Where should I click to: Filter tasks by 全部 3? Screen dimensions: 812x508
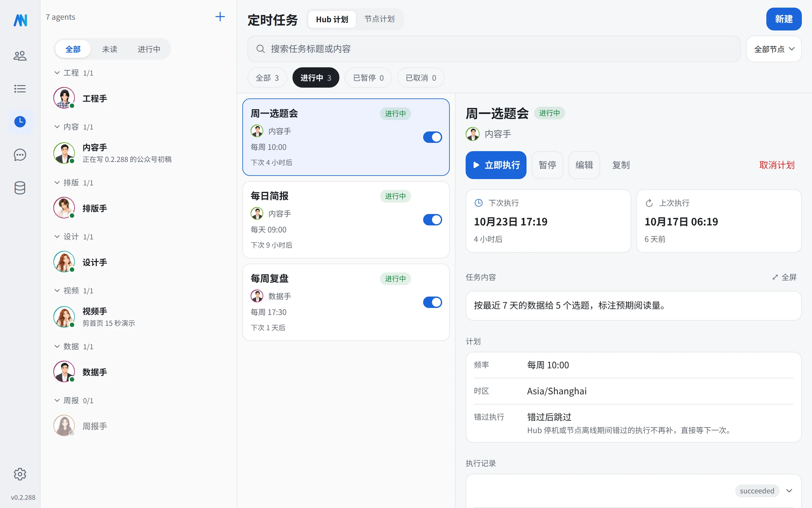(x=267, y=77)
